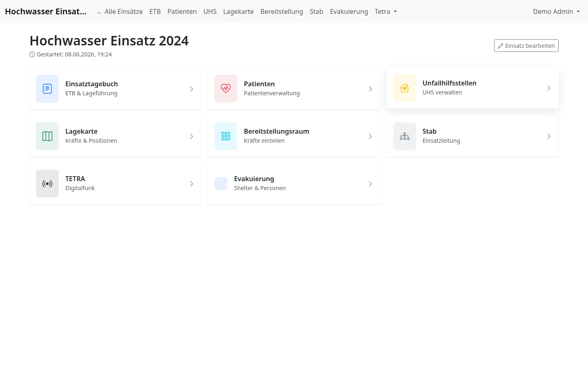
Task: Select UHS in the navigation bar
Action: click(210, 11)
